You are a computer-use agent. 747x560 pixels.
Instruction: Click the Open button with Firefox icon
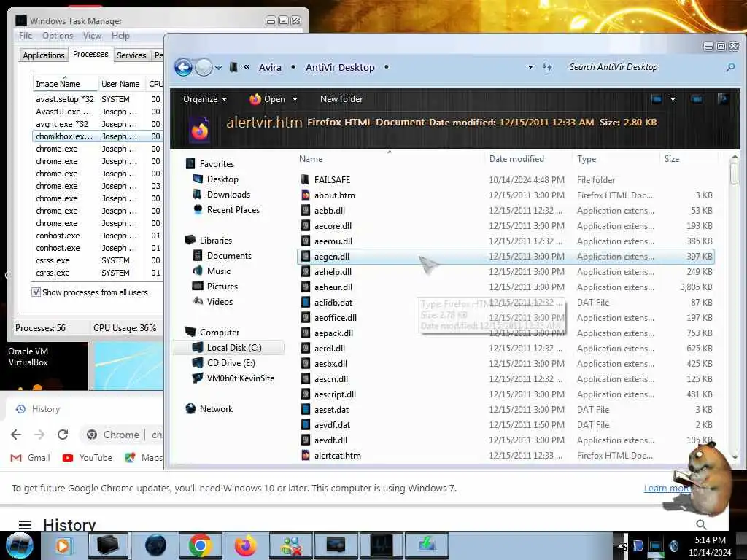267,99
